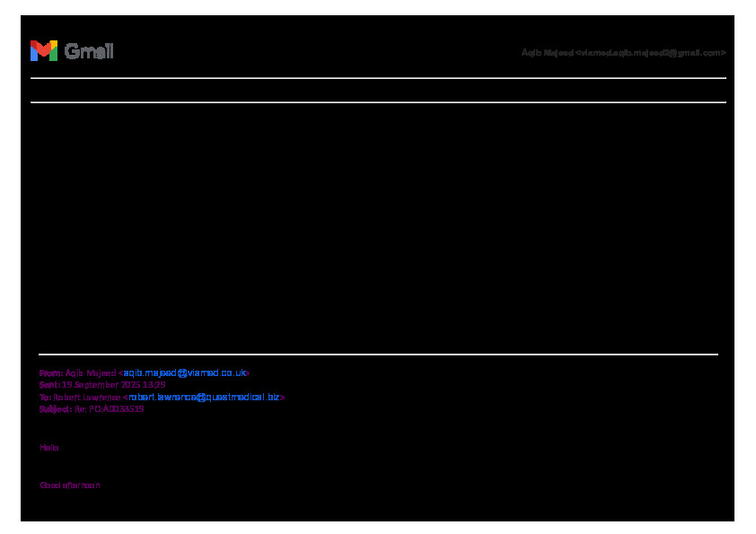Click the 'To:' label
The height and width of the screenshot is (534, 756).
[45, 397]
